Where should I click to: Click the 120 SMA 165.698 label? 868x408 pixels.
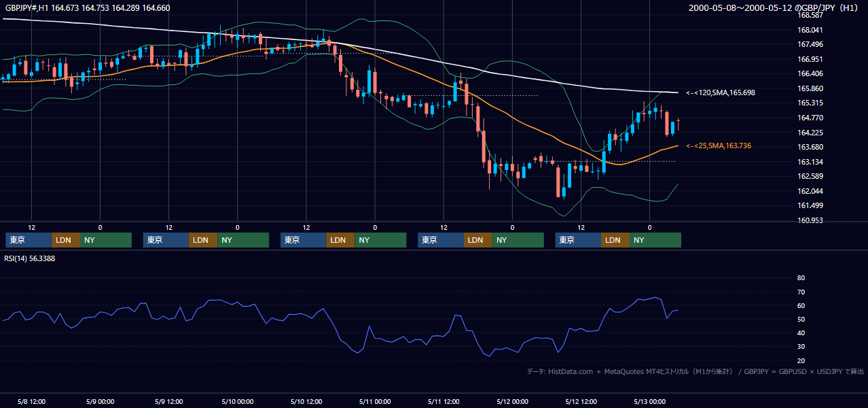pos(721,92)
